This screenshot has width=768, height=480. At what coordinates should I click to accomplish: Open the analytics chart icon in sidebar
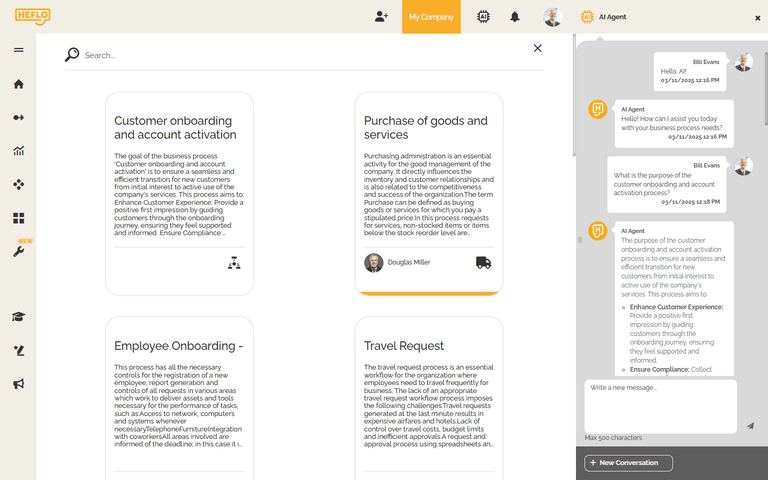(18, 151)
